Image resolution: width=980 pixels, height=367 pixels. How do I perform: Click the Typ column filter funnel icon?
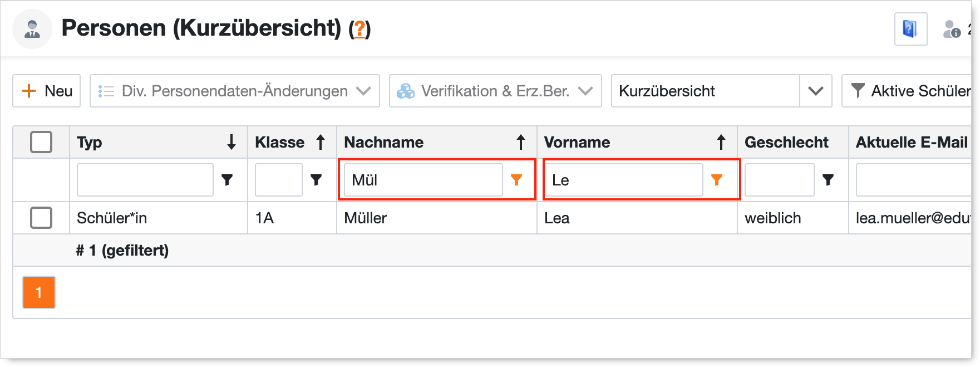click(227, 180)
